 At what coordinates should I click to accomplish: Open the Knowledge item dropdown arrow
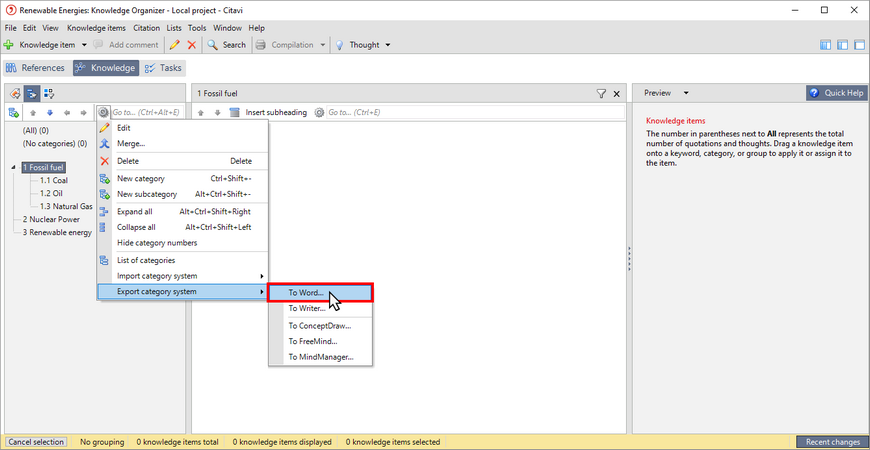coord(84,45)
